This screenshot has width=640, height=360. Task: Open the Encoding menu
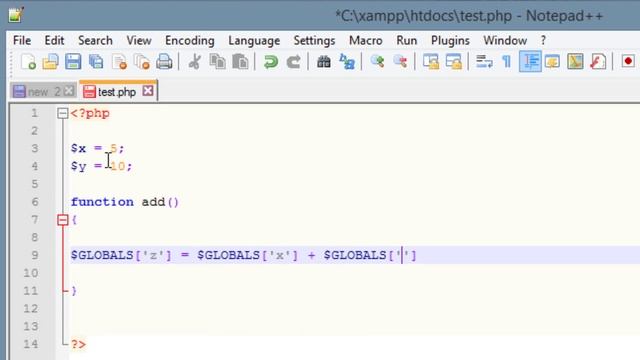189,40
